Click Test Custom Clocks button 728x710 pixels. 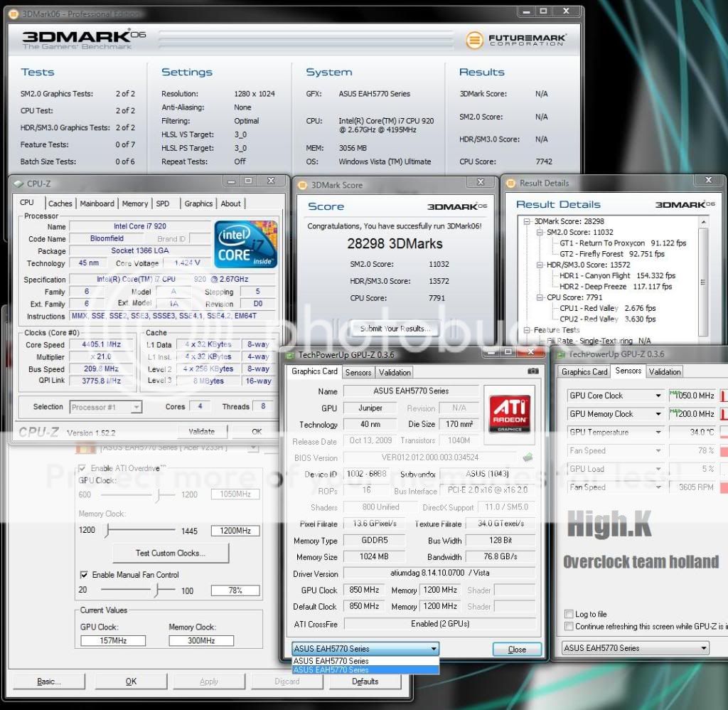coord(171,553)
